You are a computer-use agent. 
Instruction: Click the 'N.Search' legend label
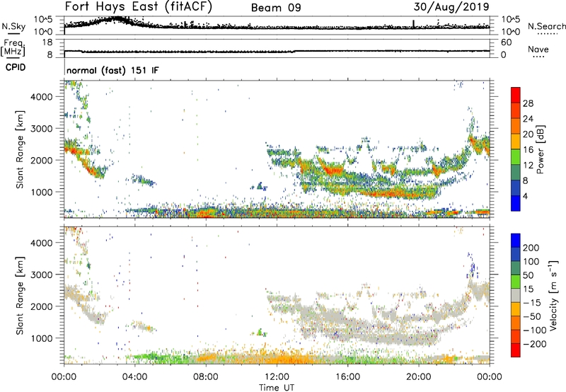(547, 26)
